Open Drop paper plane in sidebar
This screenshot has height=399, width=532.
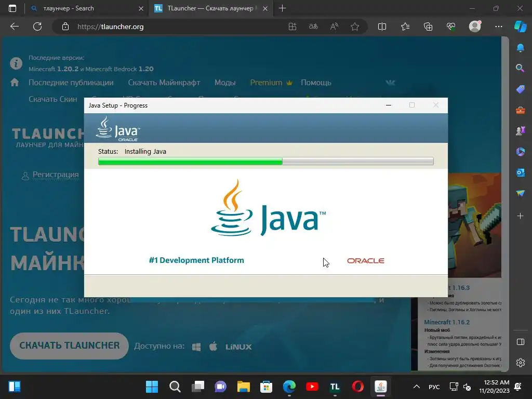click(x=521, y=193)
